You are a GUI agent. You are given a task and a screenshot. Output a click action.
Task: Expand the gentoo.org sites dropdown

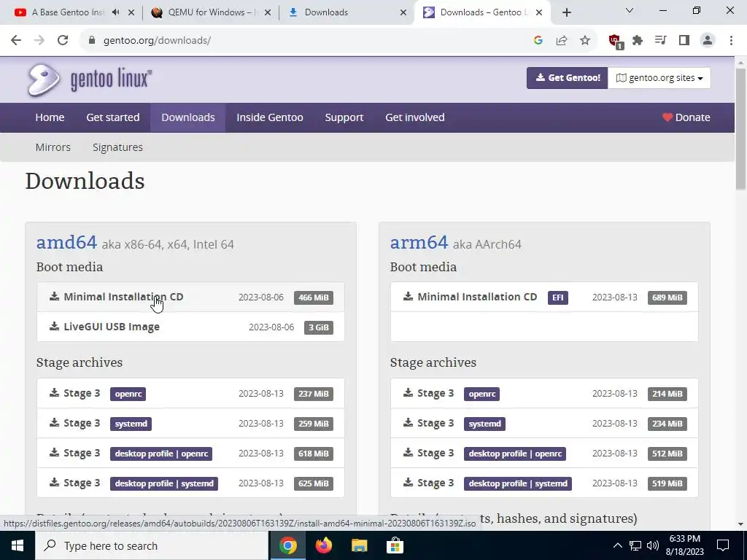click(x=659, y=78)
